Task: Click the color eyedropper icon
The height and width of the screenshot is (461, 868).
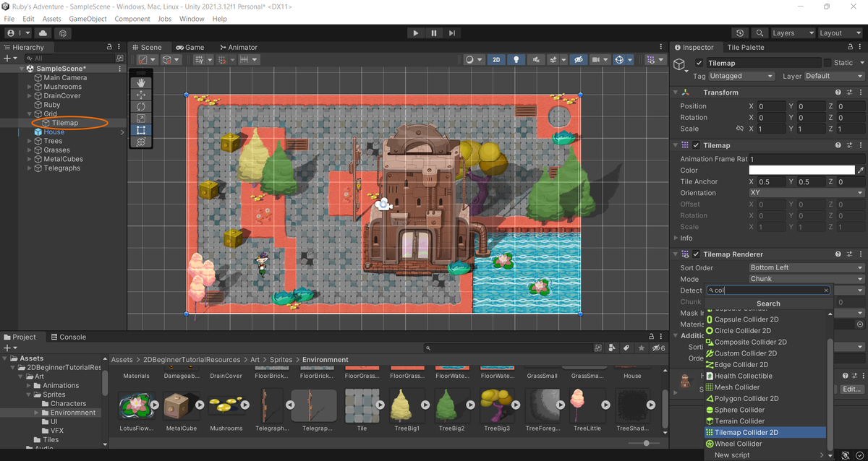Action: pyautogui.click(x=860, y=171)
